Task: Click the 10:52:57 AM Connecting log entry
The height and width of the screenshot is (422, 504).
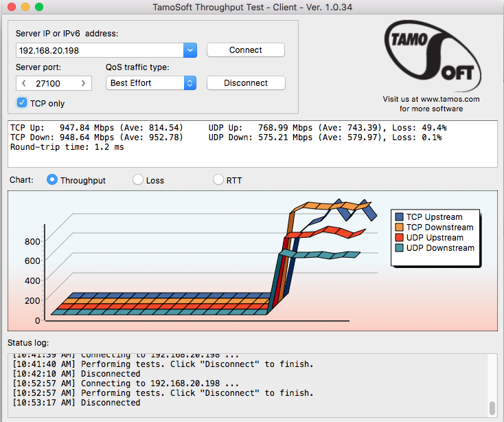Action: click(x=126, y=384)
